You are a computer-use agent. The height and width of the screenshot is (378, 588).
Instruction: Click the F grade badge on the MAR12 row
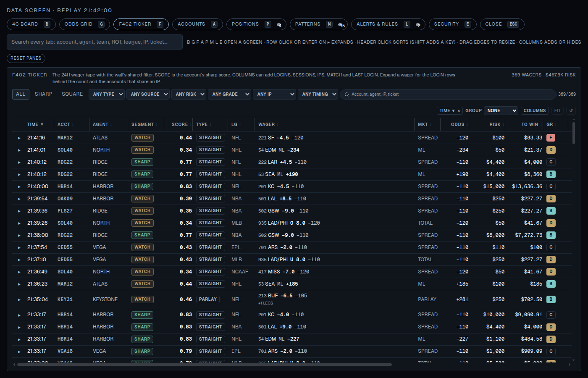pos(551,138)
